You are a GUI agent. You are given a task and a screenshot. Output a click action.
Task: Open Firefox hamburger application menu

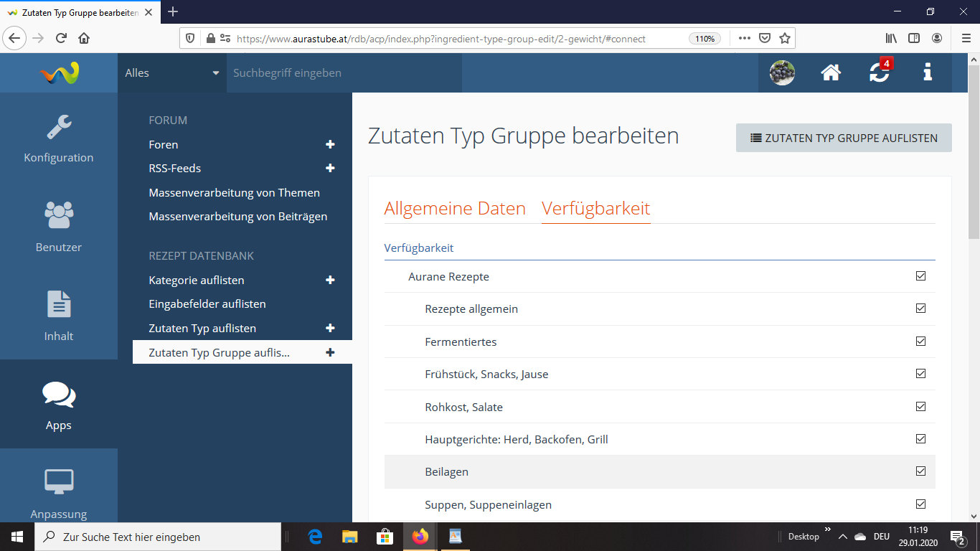tap(965, 38)
